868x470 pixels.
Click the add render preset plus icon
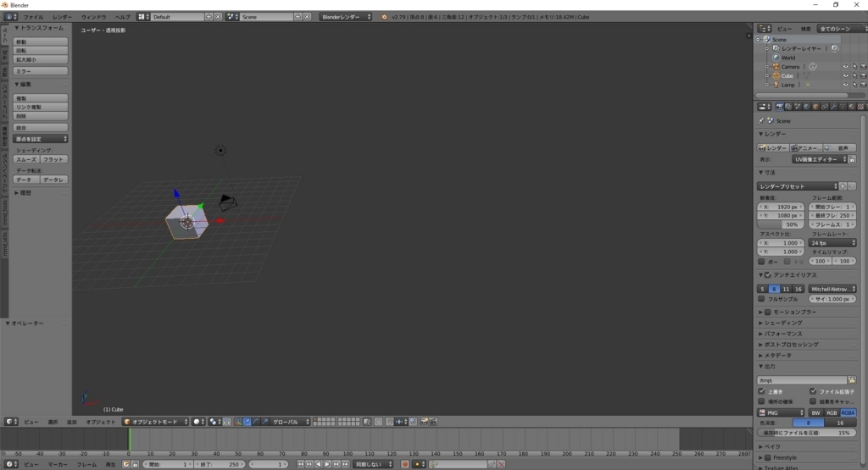[x=843, y=186]
